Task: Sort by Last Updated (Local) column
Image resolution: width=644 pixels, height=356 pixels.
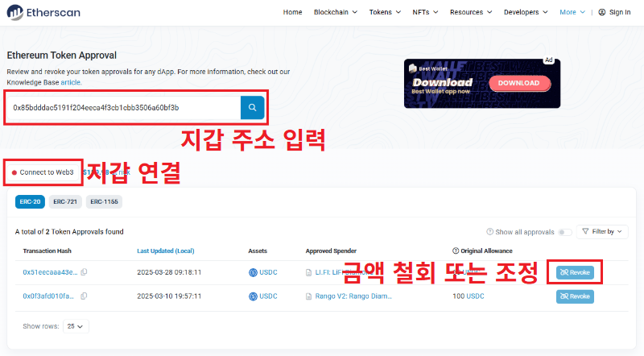Action: pos(166,250)
